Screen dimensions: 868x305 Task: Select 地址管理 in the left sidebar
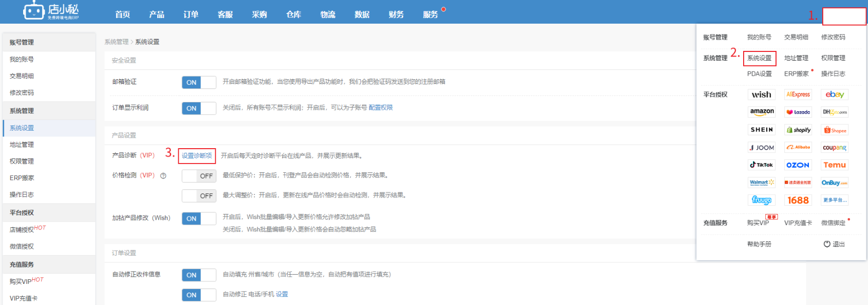[x=22, y=145]
